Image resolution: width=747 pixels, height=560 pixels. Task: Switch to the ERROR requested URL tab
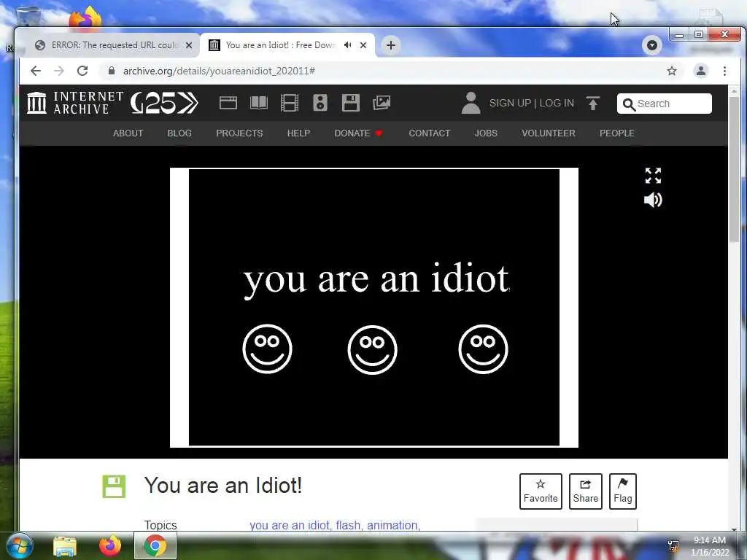click(115, 45)
